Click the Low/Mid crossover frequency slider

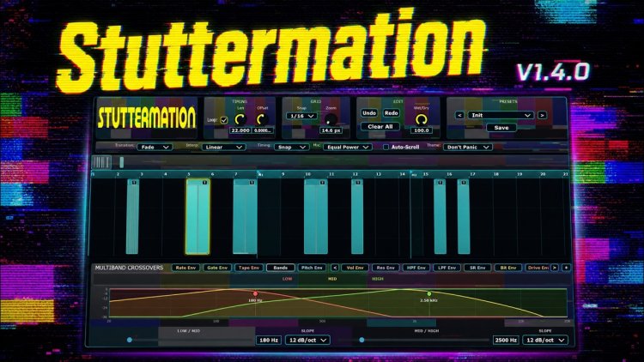(191, 340)
